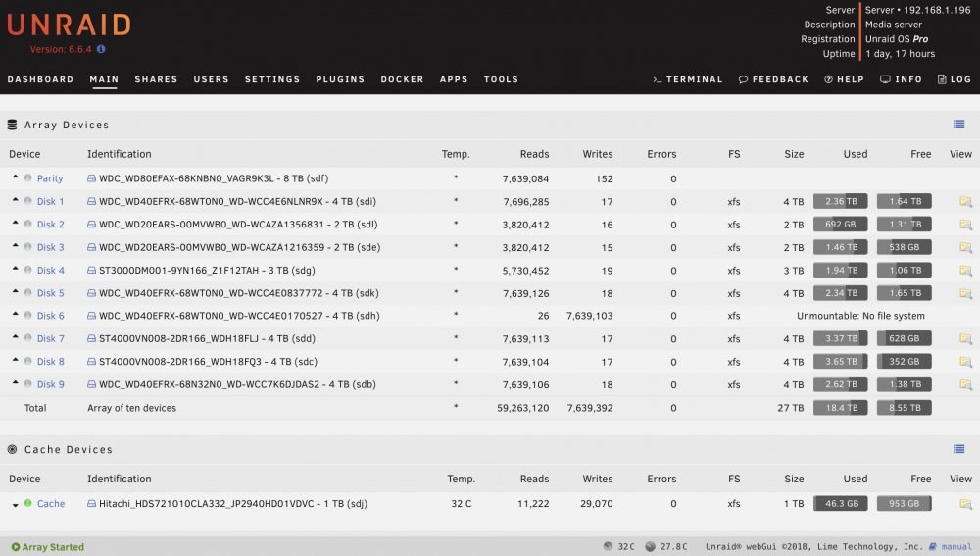The image size is (980, 556).
Task: Open version info icon next to 6.6.4
Action: click(x=101, y=49)
